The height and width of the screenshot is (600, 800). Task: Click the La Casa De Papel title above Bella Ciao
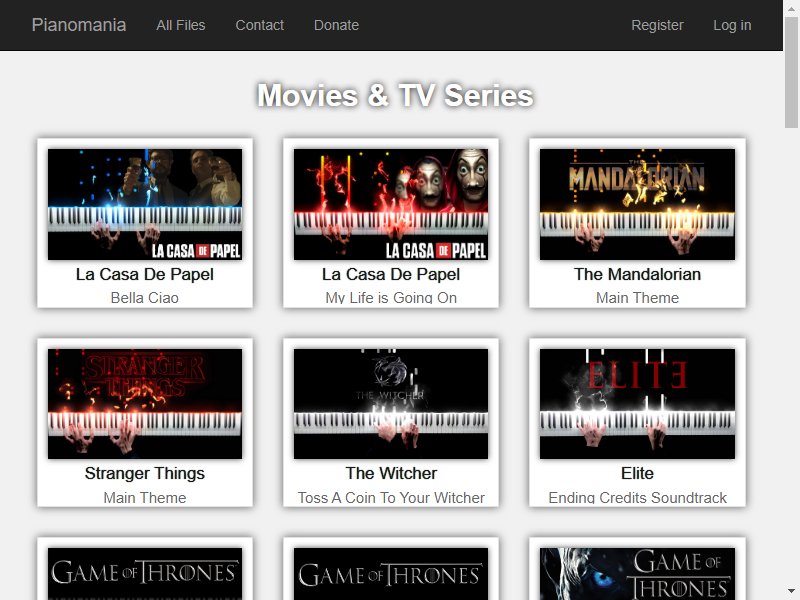pyautogui.click(x=145, y=274)
